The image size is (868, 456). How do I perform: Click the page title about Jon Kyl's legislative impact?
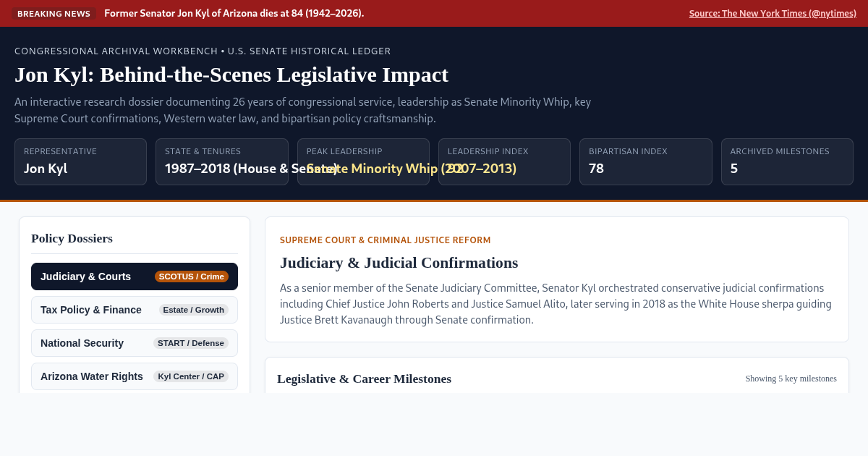pos(231,75)
